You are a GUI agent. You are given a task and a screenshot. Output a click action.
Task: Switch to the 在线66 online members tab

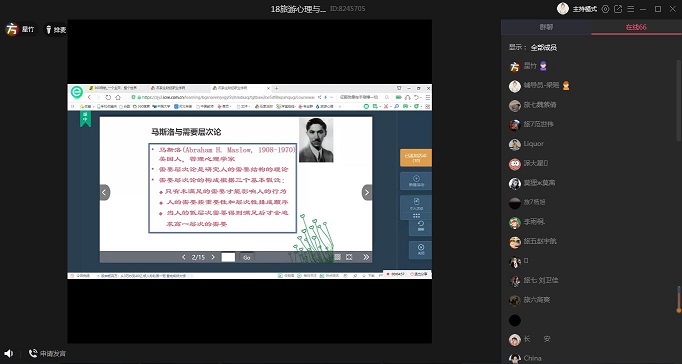coord(636,27)
